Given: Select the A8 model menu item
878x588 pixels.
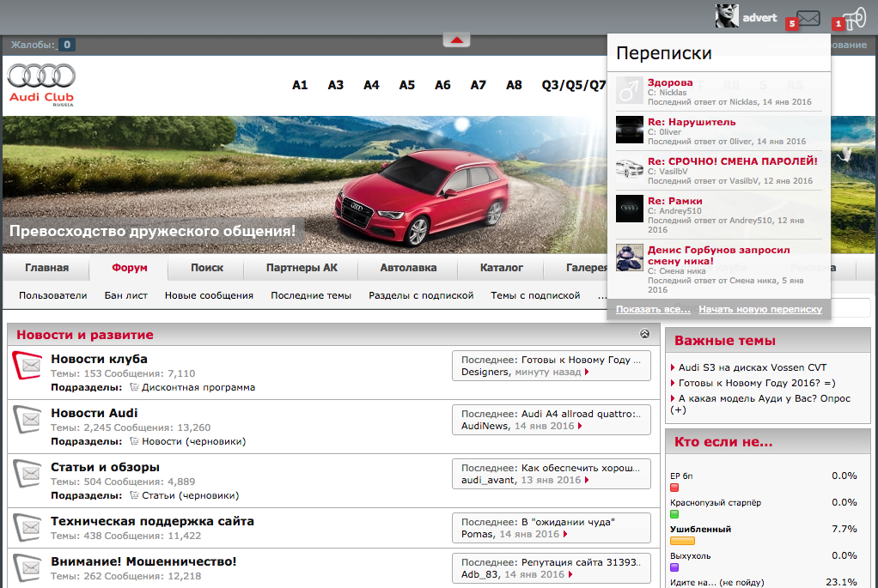Looking at the screenshot, I should tap(514, 85).
